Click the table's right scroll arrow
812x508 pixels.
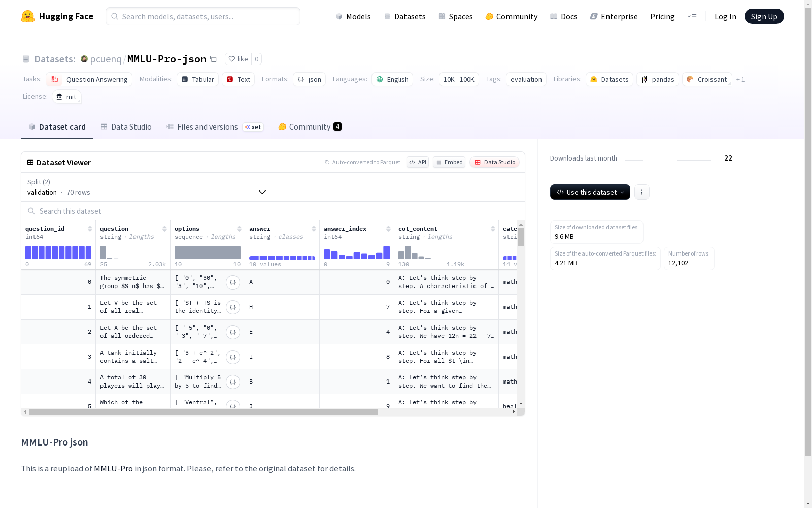point(514,412)
